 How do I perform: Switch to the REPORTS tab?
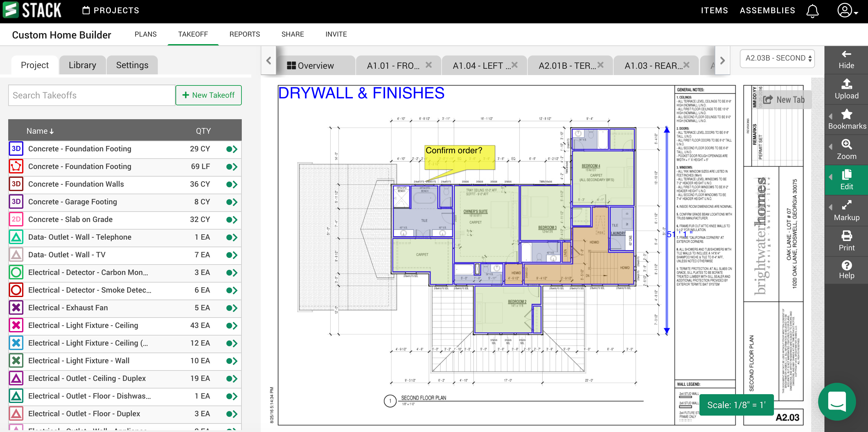pyautogui.click(x=244, y=34)
